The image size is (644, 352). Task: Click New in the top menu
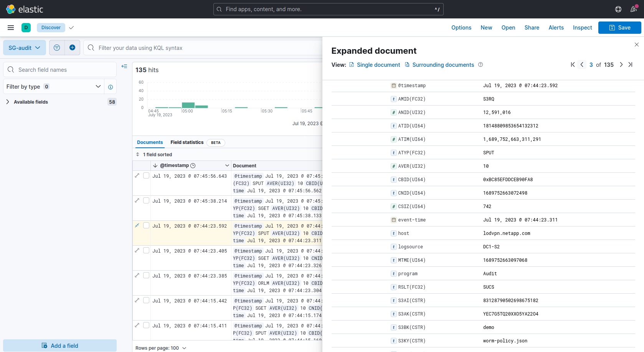(x=486, y=28)
